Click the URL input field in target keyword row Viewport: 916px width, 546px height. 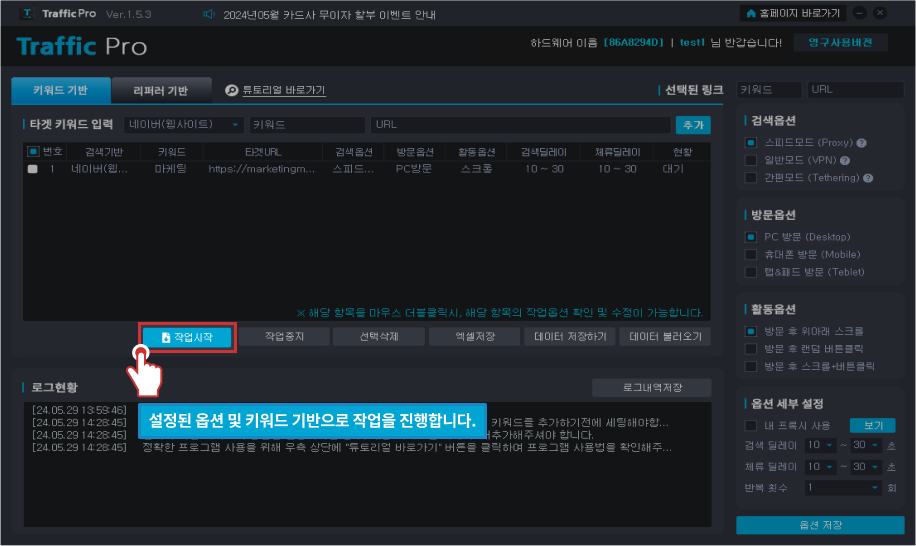[x=519, y=125]
